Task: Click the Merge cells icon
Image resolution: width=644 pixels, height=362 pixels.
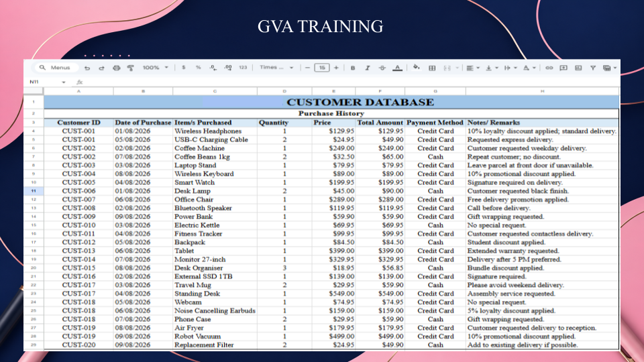Action: pyautogui.click(x=447, y=68)
